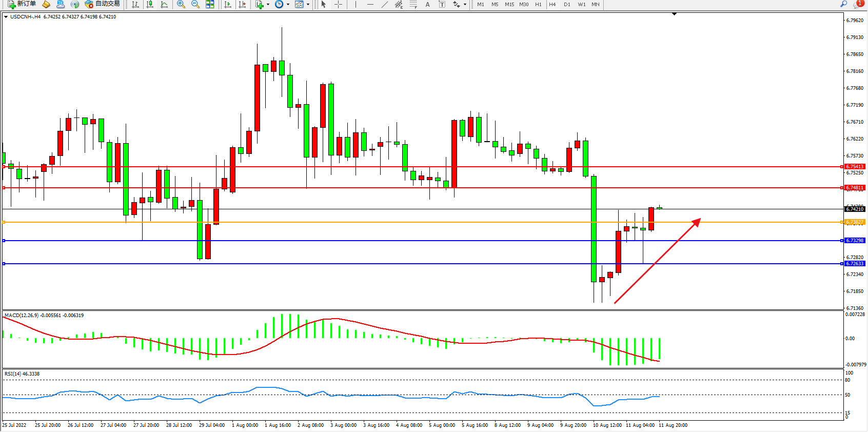Expand the chart templates dropdown arrow
Viewport: 868px width, 432px height.
tap(308, 5)
